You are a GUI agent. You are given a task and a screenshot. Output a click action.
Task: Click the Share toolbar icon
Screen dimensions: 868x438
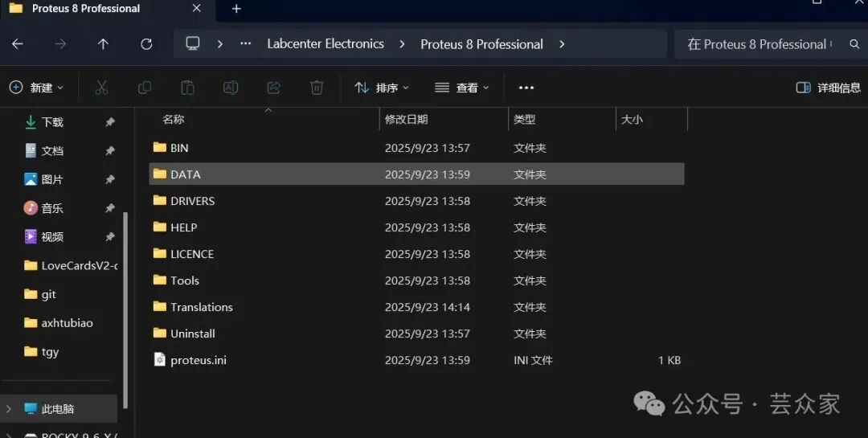(x=273, y=88)
